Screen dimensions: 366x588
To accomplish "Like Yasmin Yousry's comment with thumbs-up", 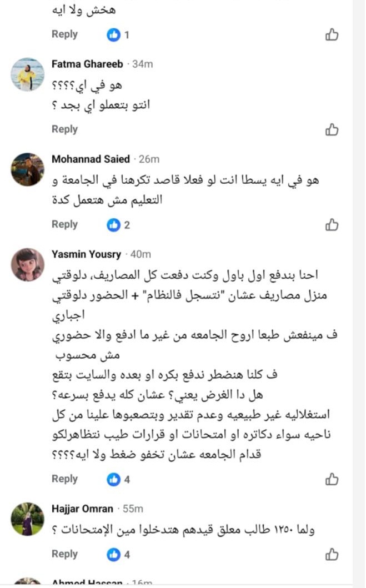I will (x=332, y=479).
